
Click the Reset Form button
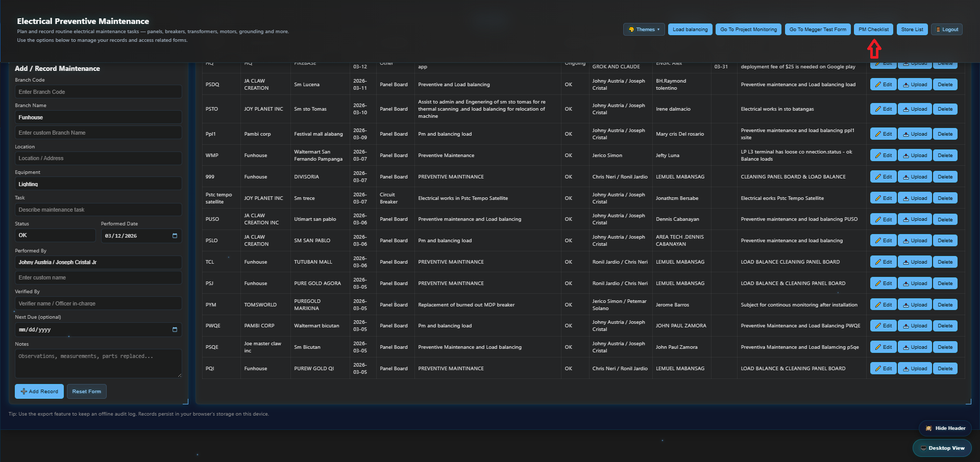[x=86, y=392]
